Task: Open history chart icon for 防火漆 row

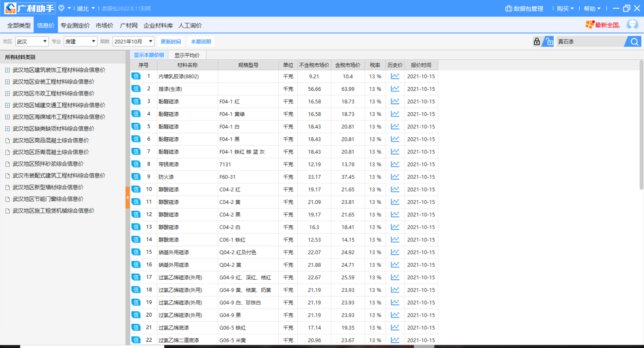Action: coord(395,177)
